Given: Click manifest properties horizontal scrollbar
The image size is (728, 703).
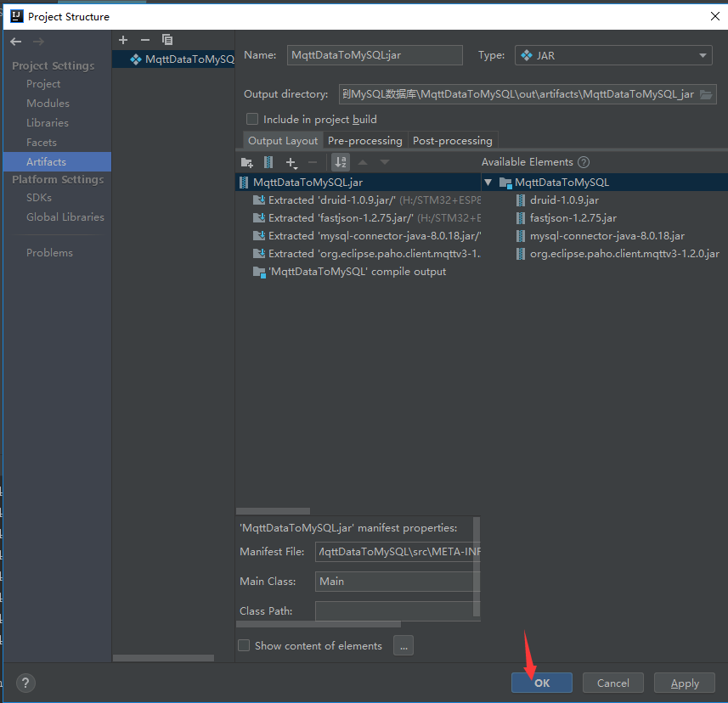Looking at the screenshot, I should click(x=319, y=625).
